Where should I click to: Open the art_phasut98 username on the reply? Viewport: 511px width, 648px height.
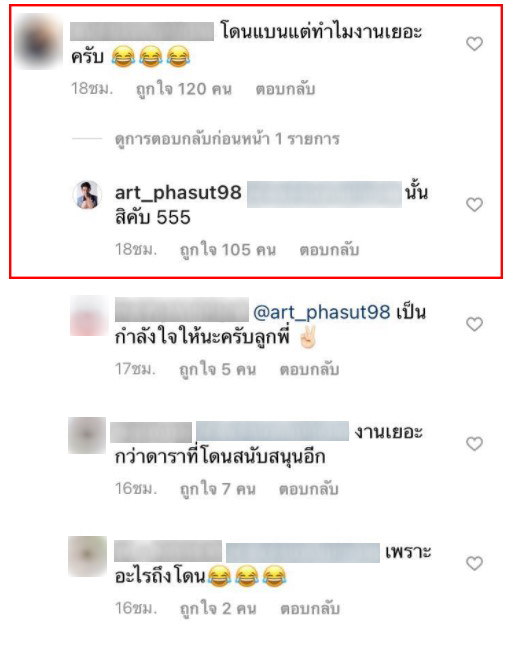tap(178, 193)
